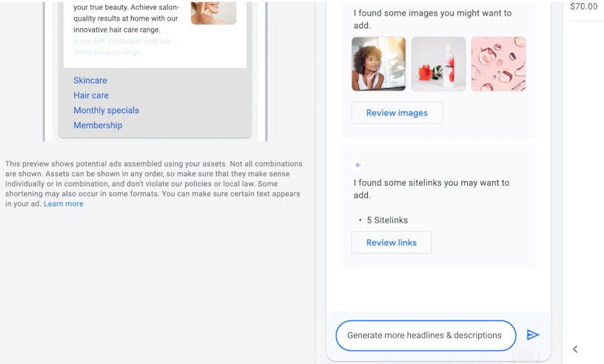Send the message with the arrow icon

coord(533,334)
